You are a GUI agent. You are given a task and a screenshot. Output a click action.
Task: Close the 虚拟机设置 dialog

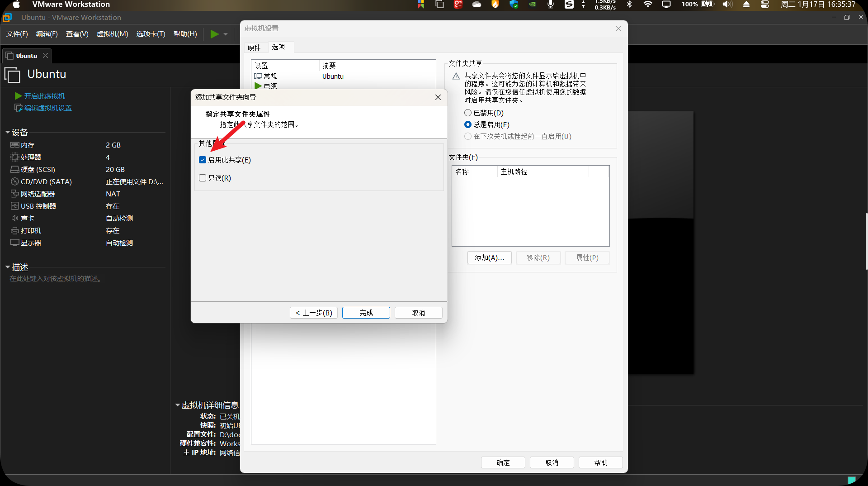618,29
